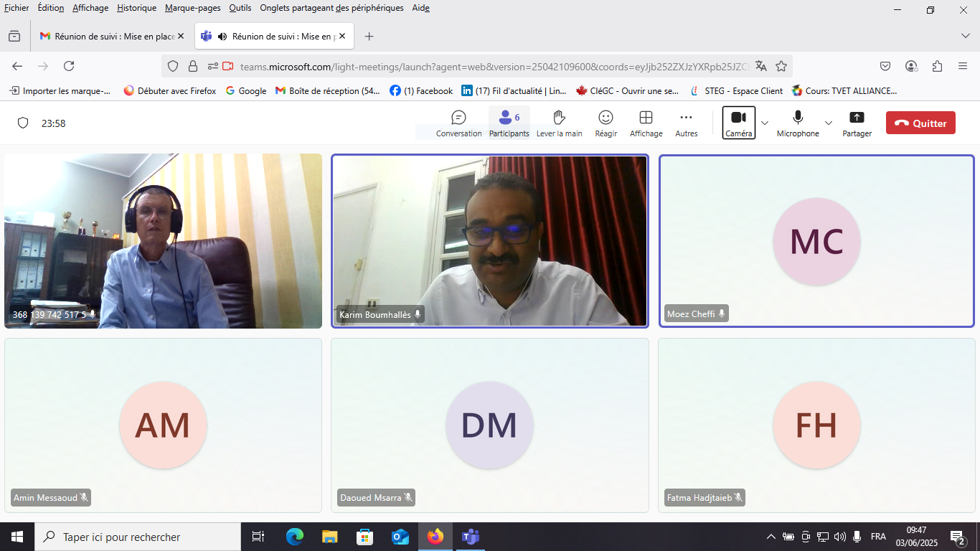980x551 pixels.
Task: Open the Pocket save icon
Action: (x=885, y=66)
